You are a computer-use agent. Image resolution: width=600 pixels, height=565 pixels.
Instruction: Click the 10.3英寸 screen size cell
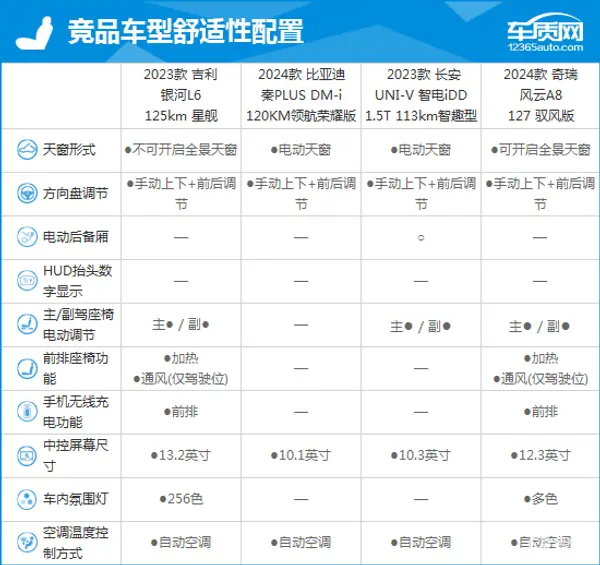(x=421, y=455)
